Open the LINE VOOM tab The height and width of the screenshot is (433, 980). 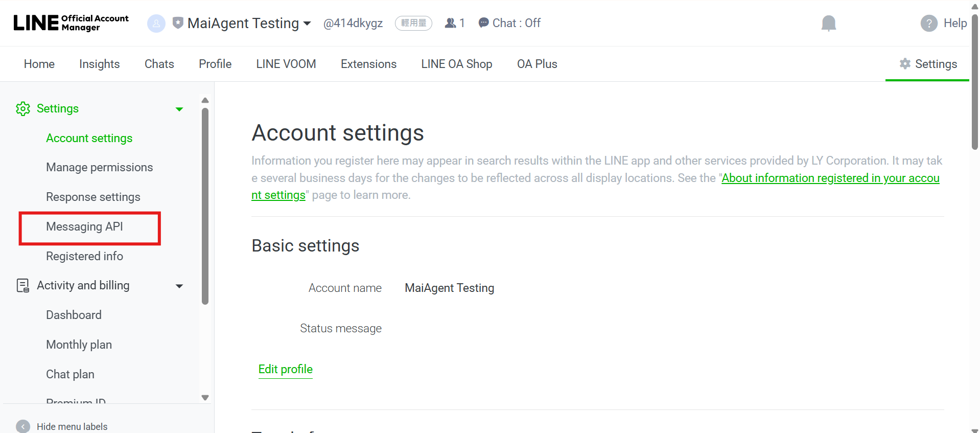(286, 64)
